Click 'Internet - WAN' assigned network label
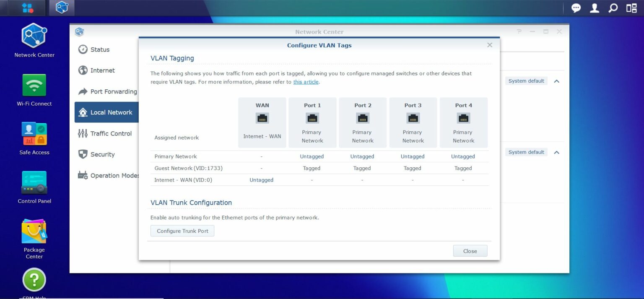Viewport: 644px width, 299px height. 262,136
